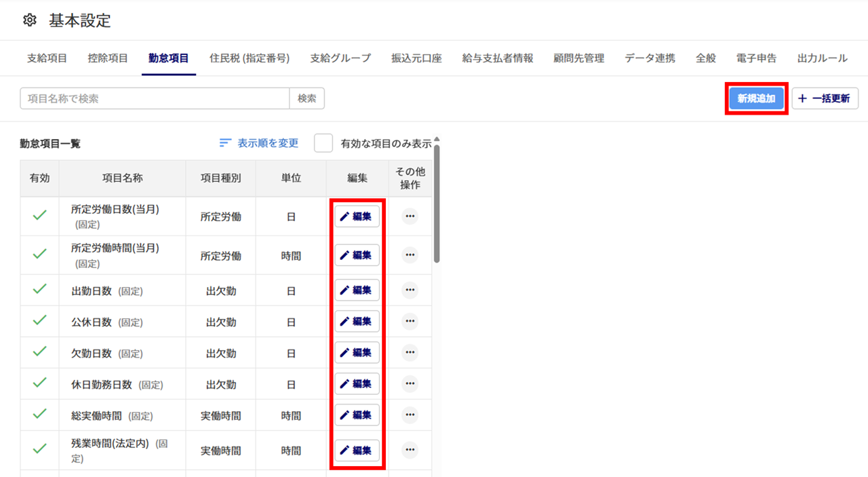The height and width of the screenshot is (477, 868).
Task: Click the green checkmark for 所定労働時間(当月)
Action: pyautogui.click(x=40, y=255)
